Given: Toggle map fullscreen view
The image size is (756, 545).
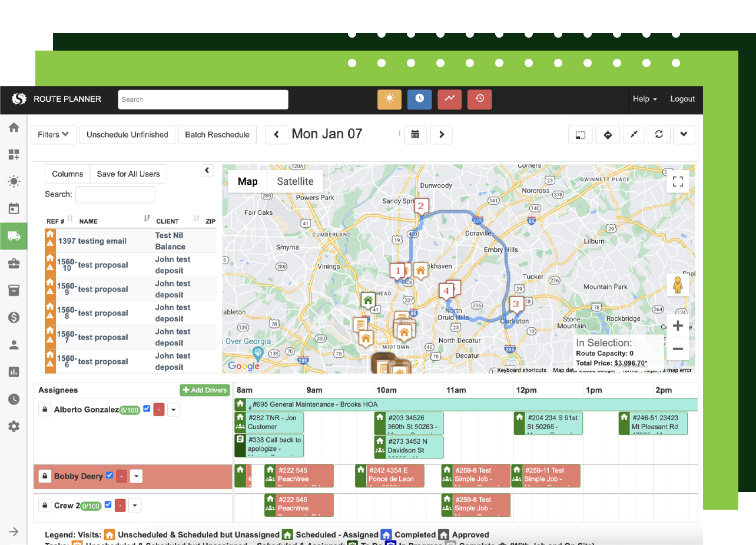Looking at the screenshot, I should pos(678,181).
